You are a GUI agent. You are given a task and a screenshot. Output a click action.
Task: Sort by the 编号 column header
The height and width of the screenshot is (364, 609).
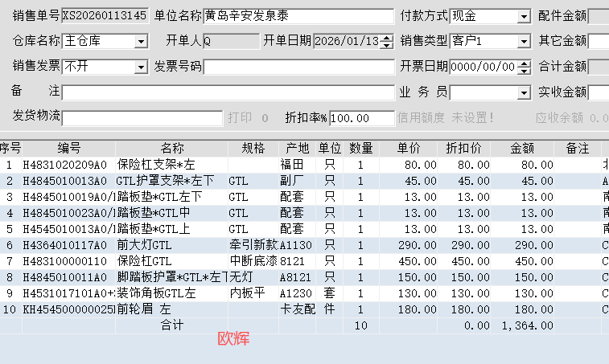[x=69, y=148]
